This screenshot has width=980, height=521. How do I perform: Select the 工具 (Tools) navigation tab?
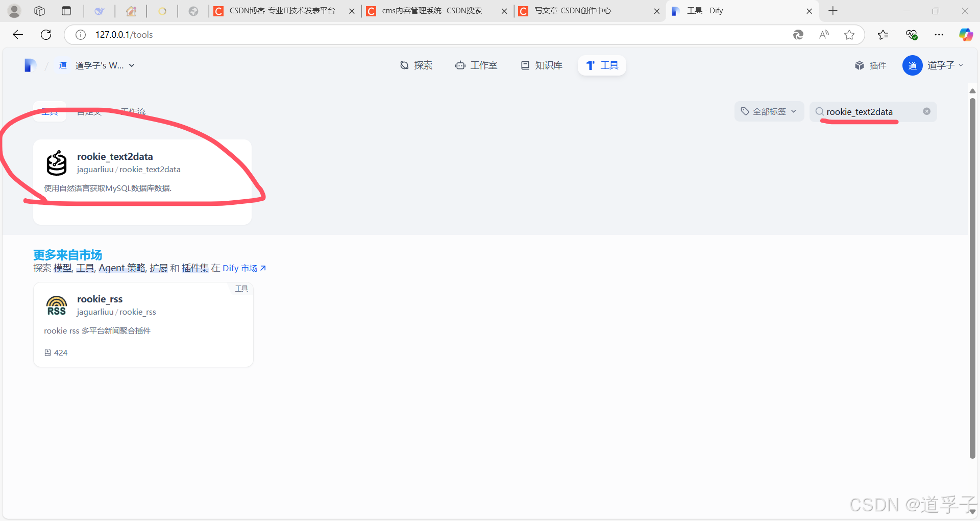point(602,65)
